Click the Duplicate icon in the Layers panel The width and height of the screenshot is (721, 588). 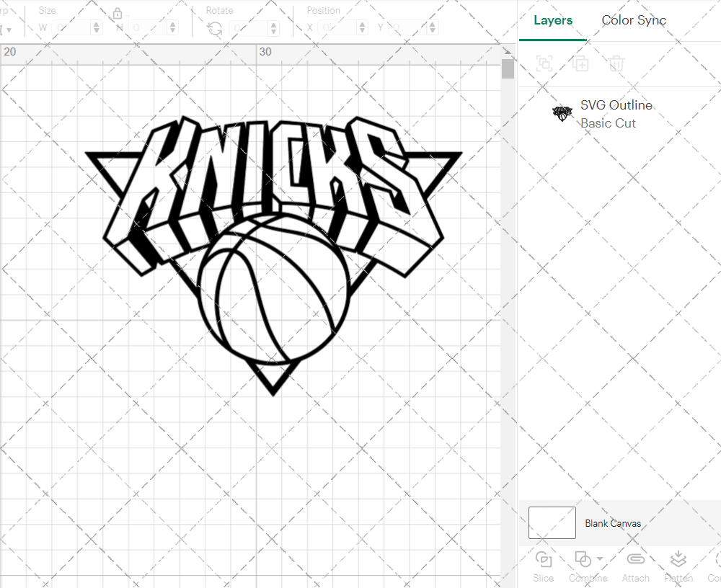(x=580, y=63)
